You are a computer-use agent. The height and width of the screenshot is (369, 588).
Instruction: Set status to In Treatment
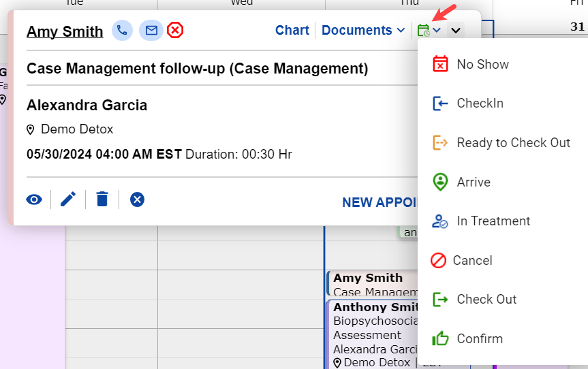(x=493, y=221)
